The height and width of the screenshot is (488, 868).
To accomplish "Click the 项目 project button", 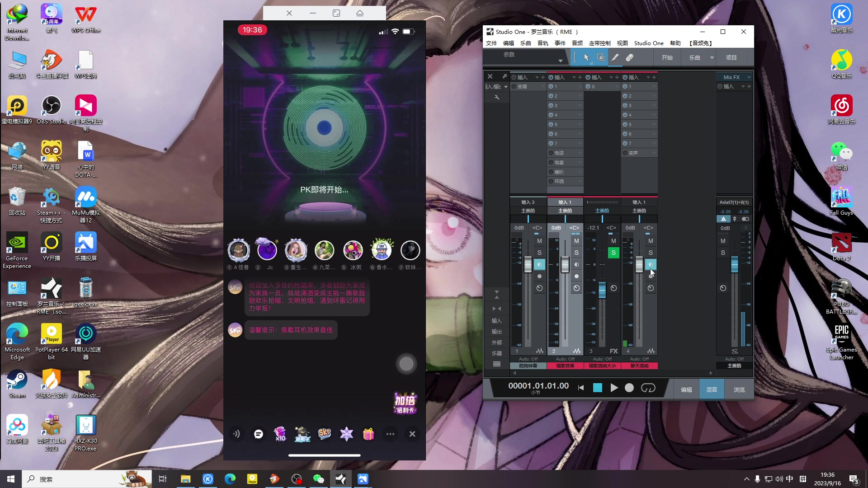I will (731, 57).
